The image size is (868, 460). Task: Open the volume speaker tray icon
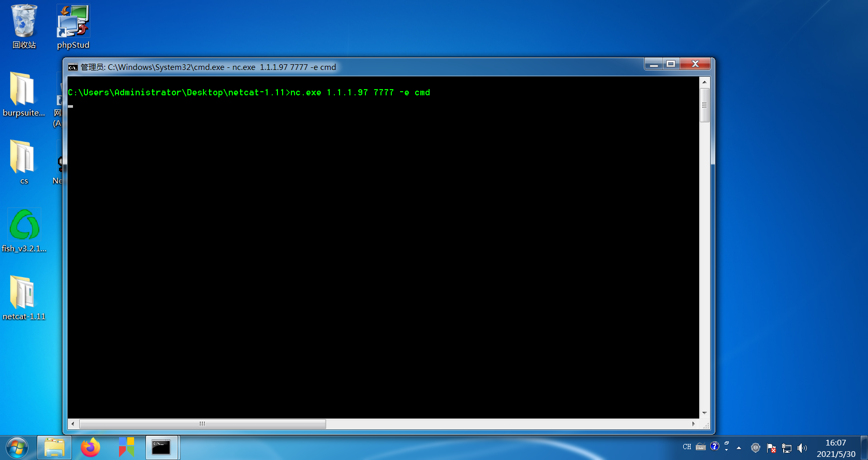tap(802, 448)
